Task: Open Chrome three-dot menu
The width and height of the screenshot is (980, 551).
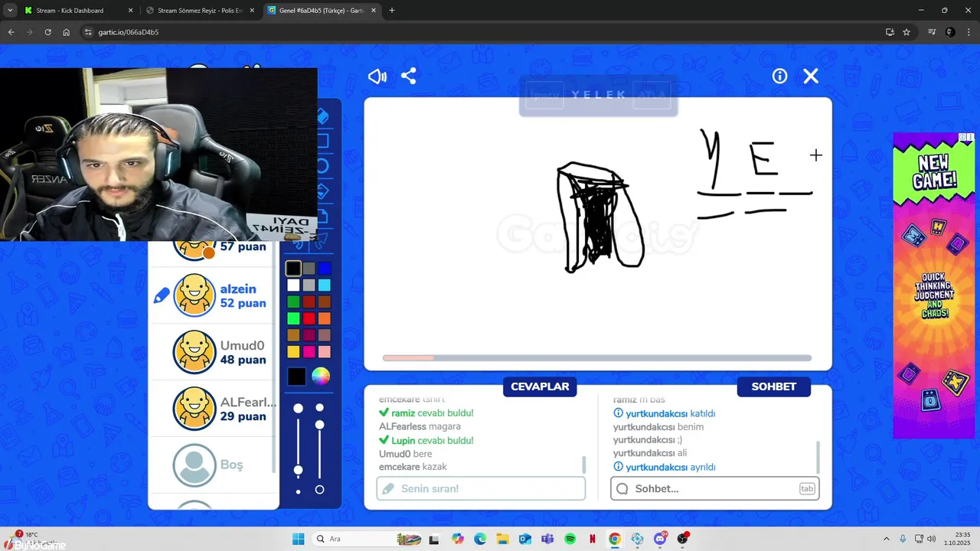Action: pyautogui.click(x=969, y=32)
